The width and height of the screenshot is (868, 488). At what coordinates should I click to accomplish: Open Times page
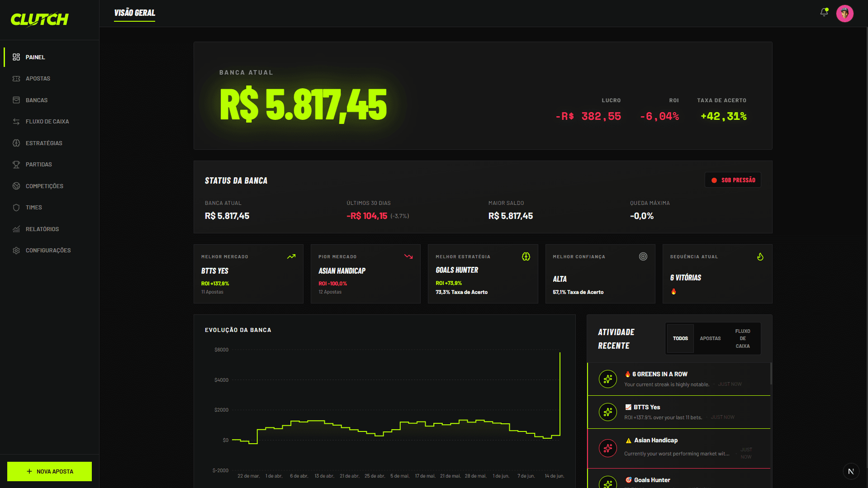49,208
